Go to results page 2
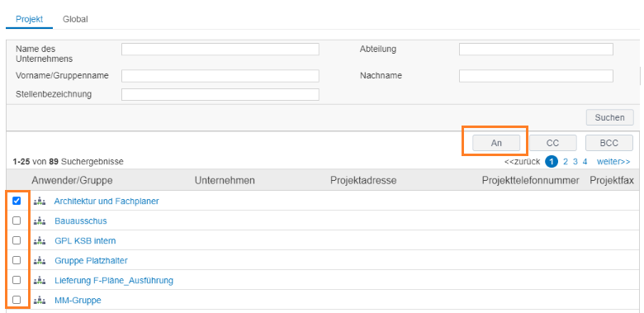Image resolution: width=644 pixels, height=313 pixels. (565, 162)
